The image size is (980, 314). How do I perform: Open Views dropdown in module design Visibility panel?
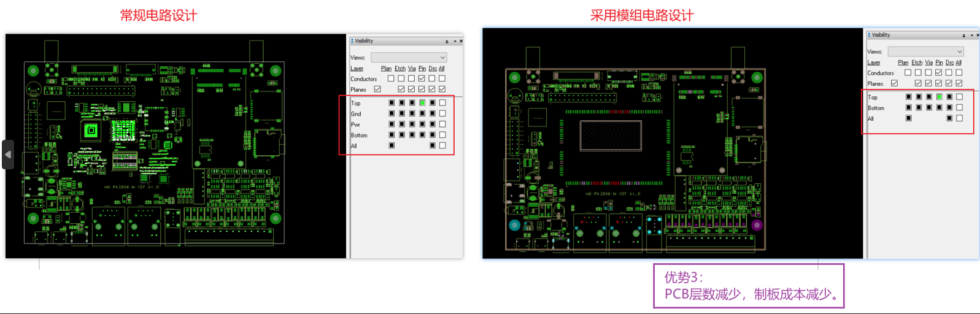point(926,52)
